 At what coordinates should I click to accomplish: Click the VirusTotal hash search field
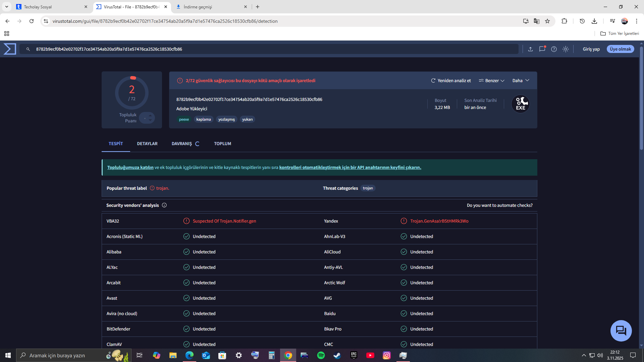(269, 49)
